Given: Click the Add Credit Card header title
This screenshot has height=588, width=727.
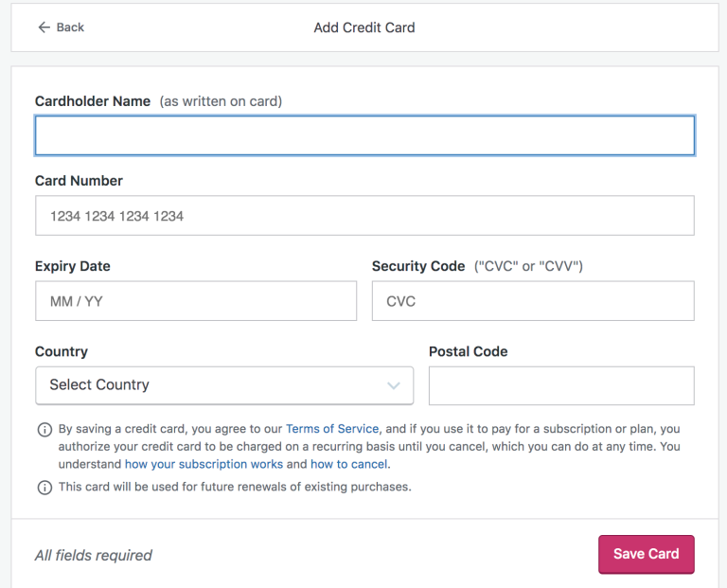Looking at the screenshot, I should pyautogui.click(x=364, y=27).
